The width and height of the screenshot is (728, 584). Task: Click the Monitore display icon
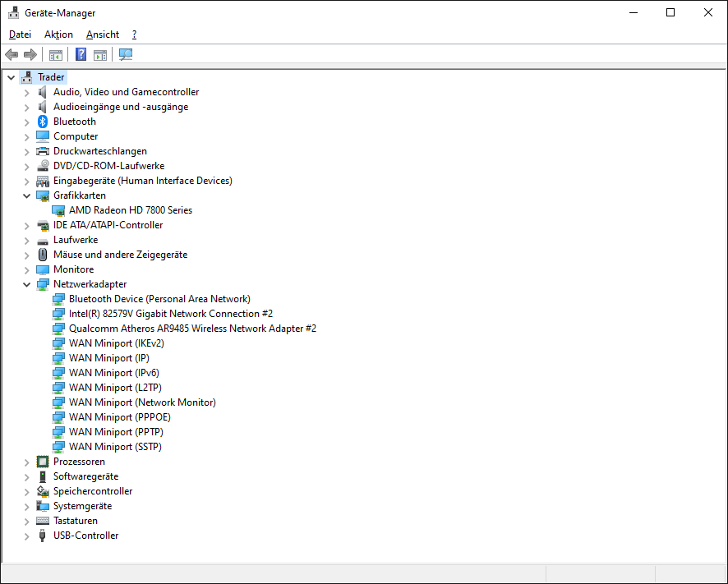point(43,269)
